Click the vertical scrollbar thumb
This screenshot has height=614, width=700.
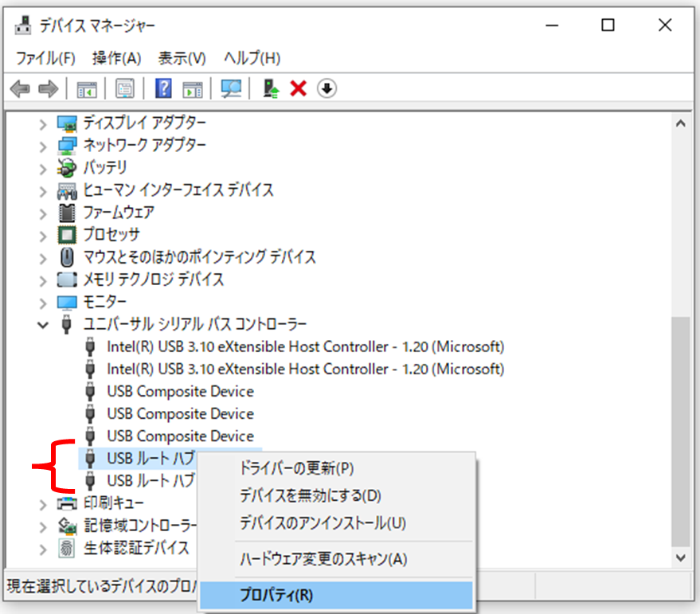point(680,432)
